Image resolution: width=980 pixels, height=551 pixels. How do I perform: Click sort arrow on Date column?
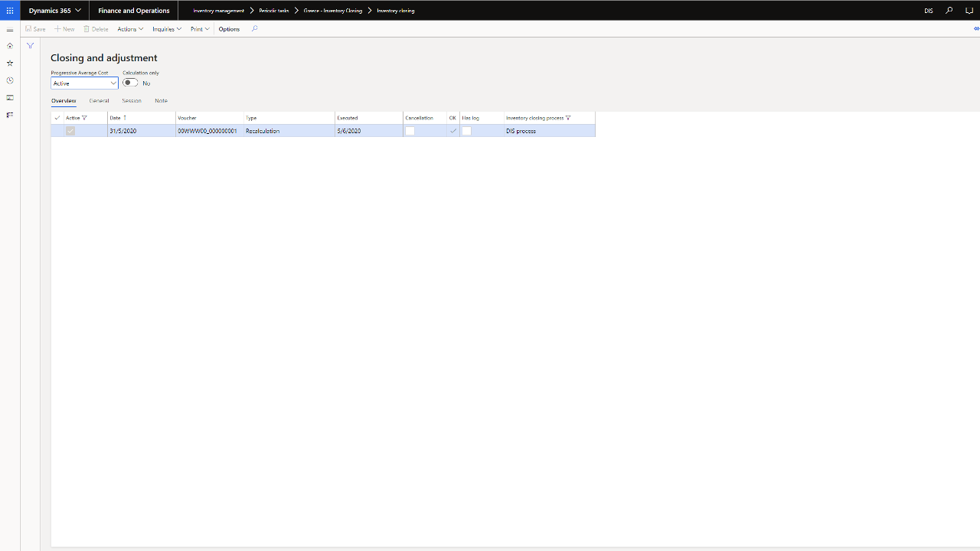coord(125,118)
